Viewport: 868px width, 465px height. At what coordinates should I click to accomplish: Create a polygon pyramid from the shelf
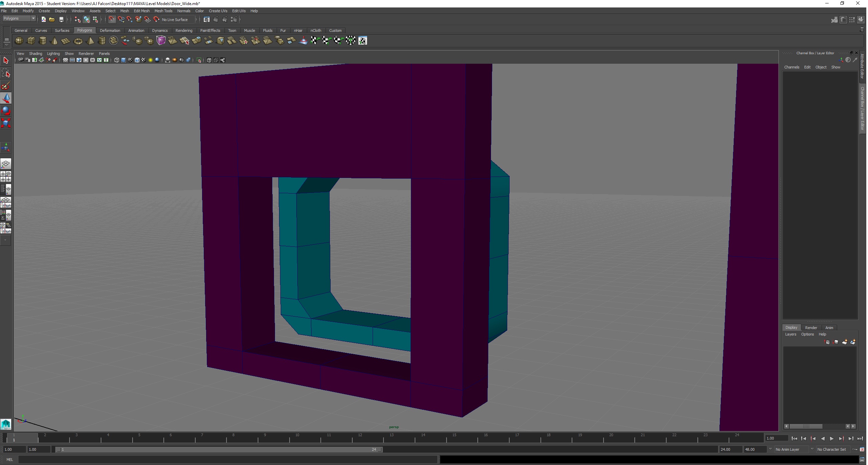coord(90,41)
